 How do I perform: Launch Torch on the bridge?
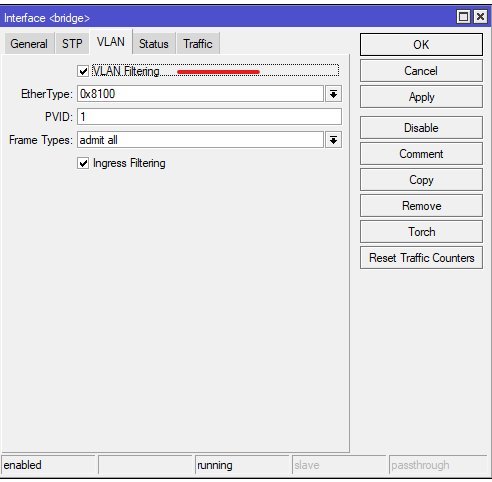pos(421,232)
